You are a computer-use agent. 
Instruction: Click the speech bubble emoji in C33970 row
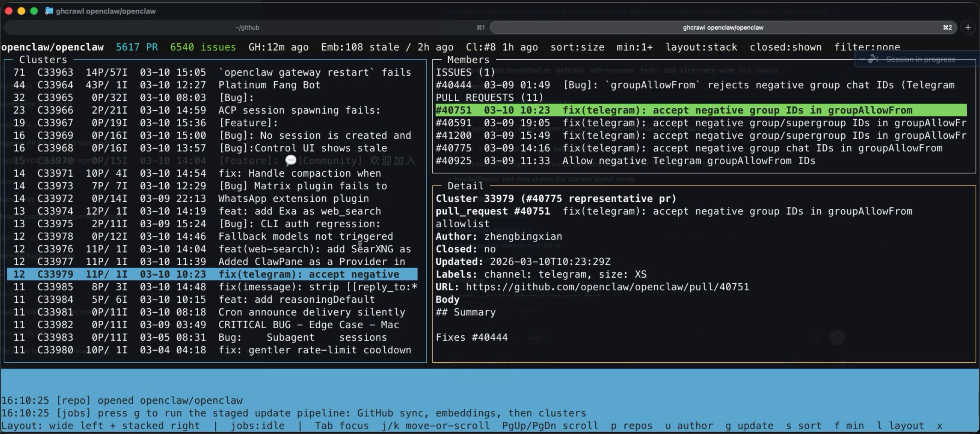tap(291, 160)
